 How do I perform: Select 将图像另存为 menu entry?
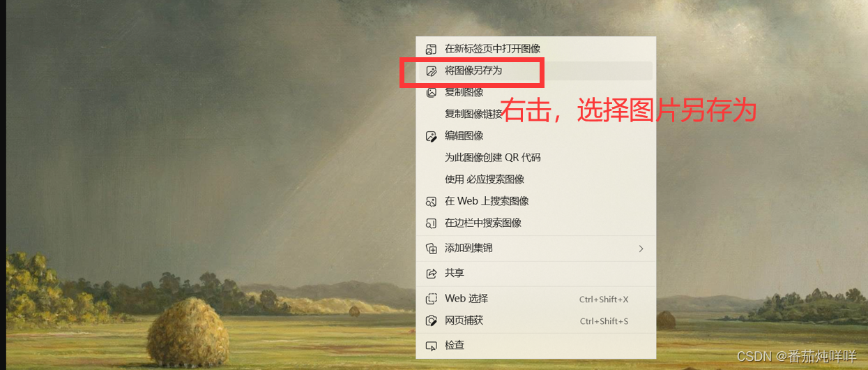click(x=535, y=71)
